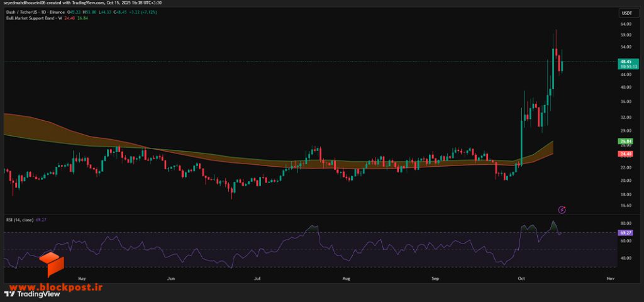Click the 40.00 label on the price axis
Viewport: 644px width, 302px height.
coord(626,87)
